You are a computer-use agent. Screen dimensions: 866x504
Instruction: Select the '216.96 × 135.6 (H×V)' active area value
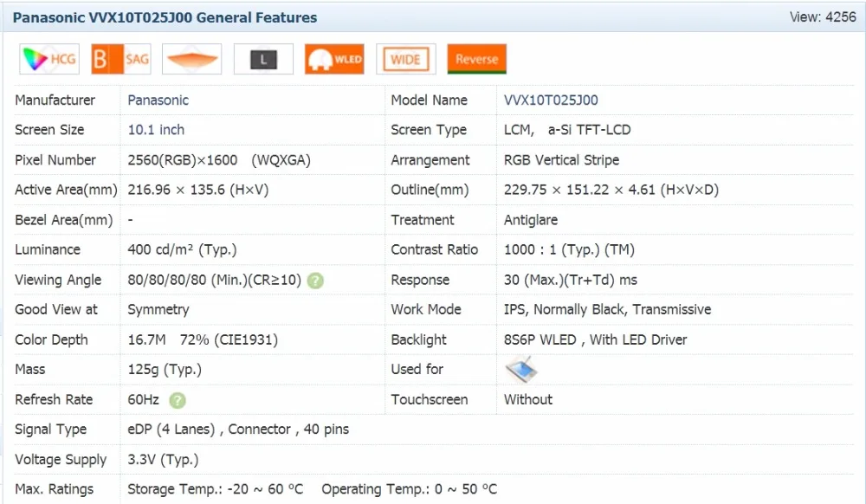click(197, 190)
